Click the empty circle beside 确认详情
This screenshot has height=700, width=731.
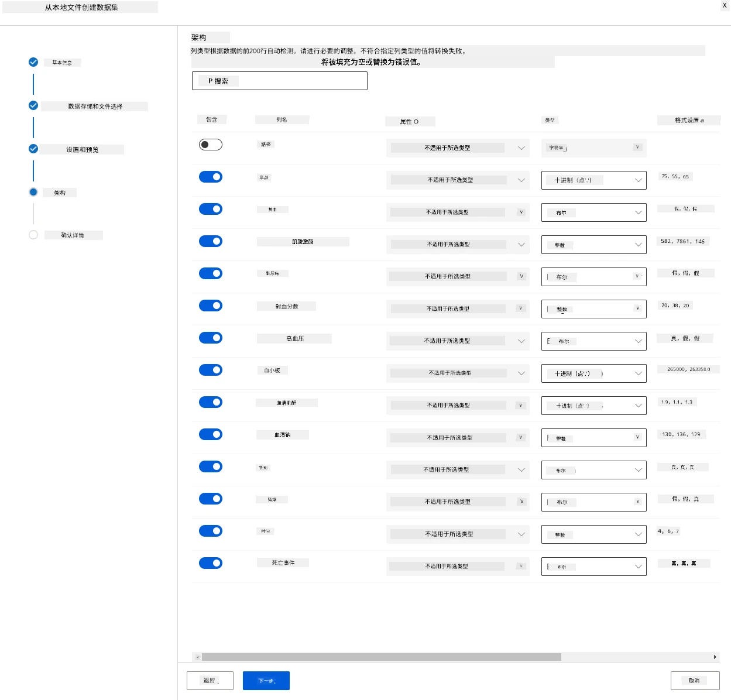tap(33, 235)
